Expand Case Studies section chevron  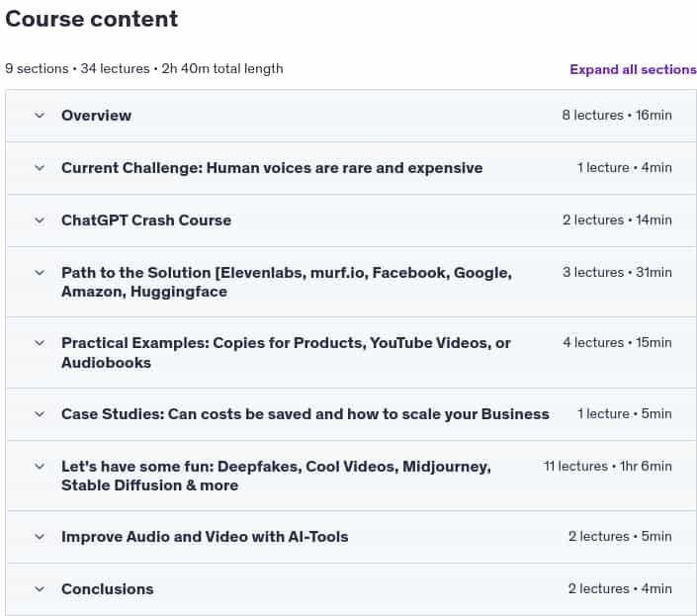pos(40,413)
